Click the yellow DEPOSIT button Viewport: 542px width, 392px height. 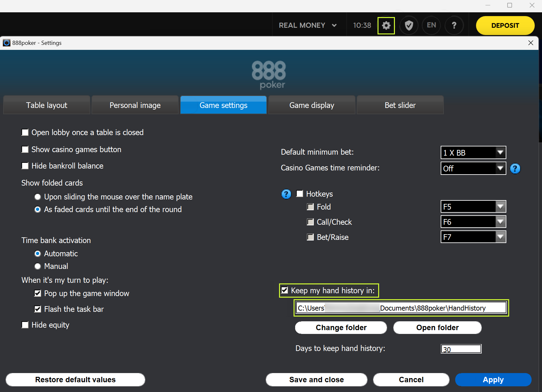point(505,26)
